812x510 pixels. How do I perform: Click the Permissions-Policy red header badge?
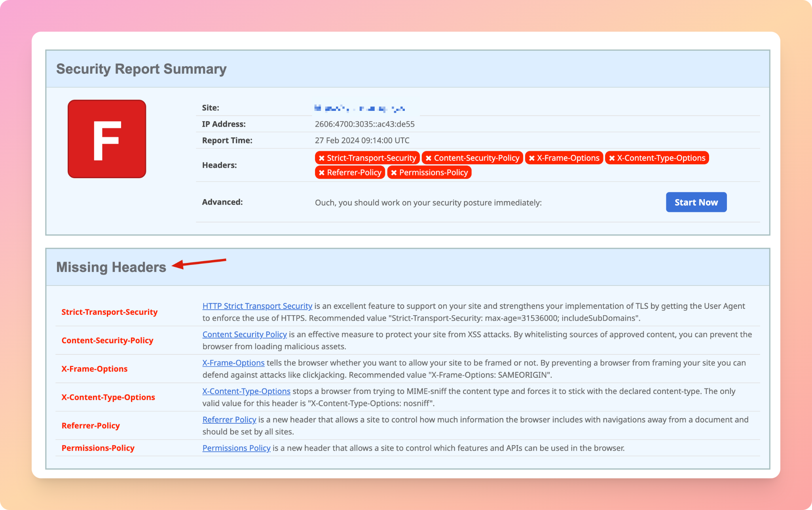429,173
